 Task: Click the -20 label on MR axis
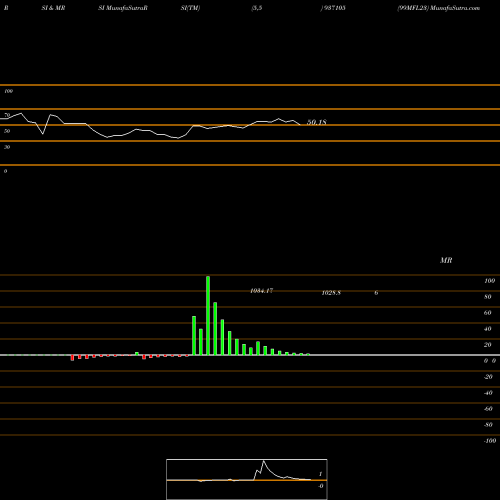pos(488,377)
